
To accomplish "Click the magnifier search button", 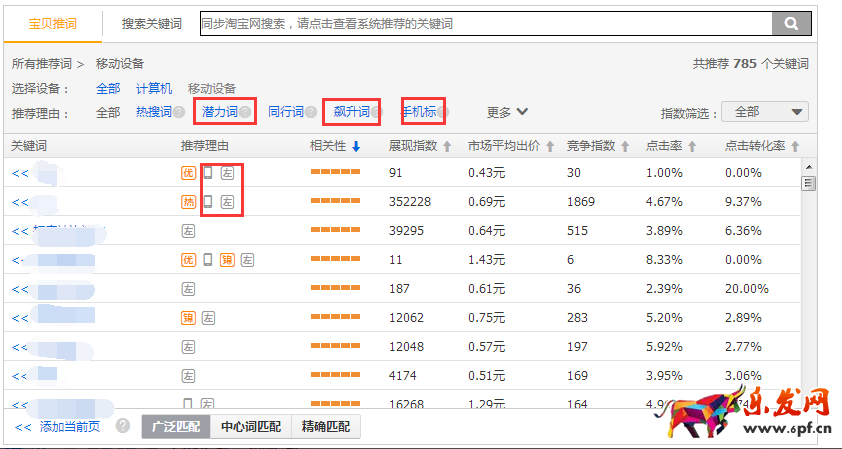I will 791,24.
